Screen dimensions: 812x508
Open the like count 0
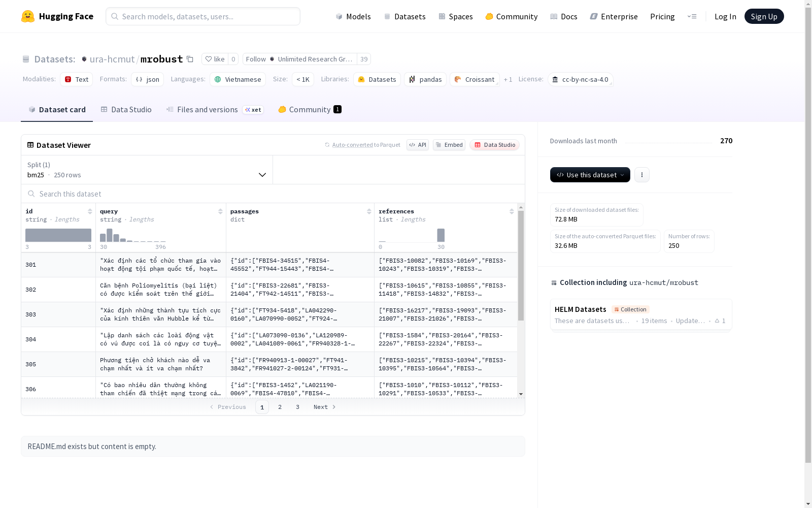(x=233, y=59)
